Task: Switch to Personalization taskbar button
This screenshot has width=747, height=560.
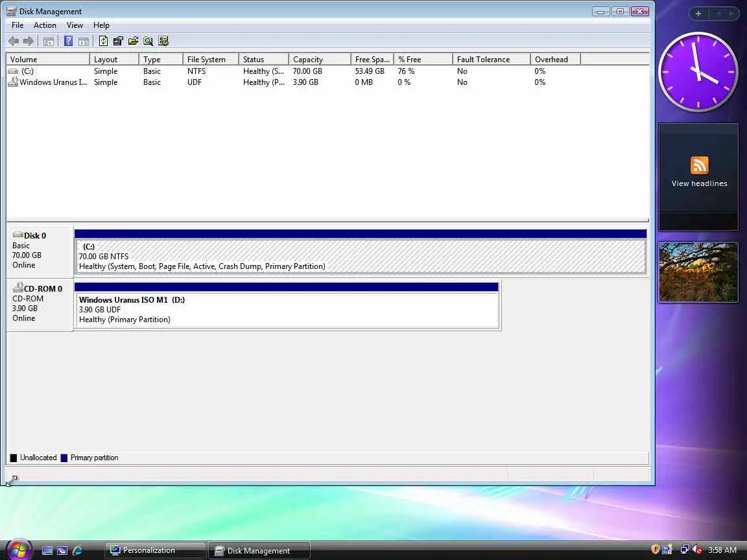Action: click(156, 550)
